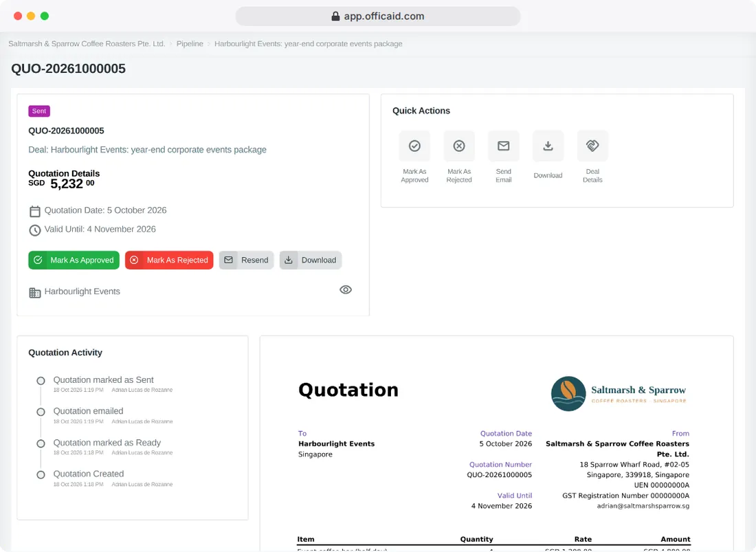Select the Quotation Created activity marker

41,475
